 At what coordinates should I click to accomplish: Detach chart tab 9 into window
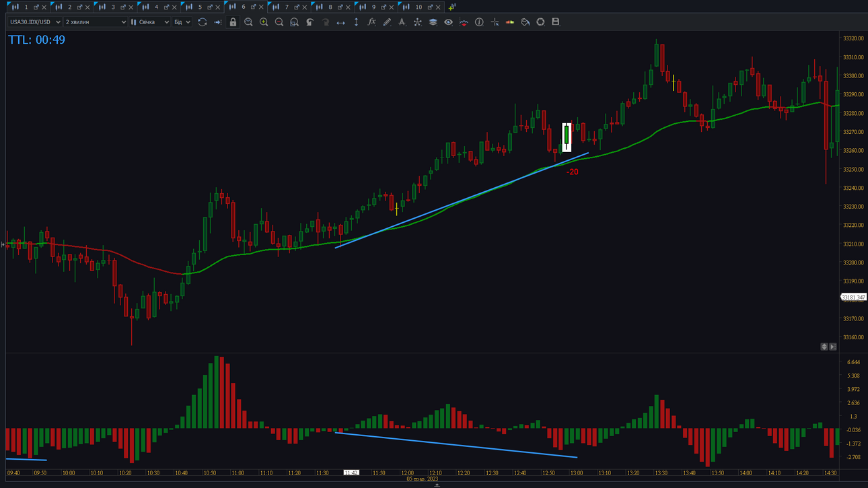pyautogui.click(x=384, y=7)
